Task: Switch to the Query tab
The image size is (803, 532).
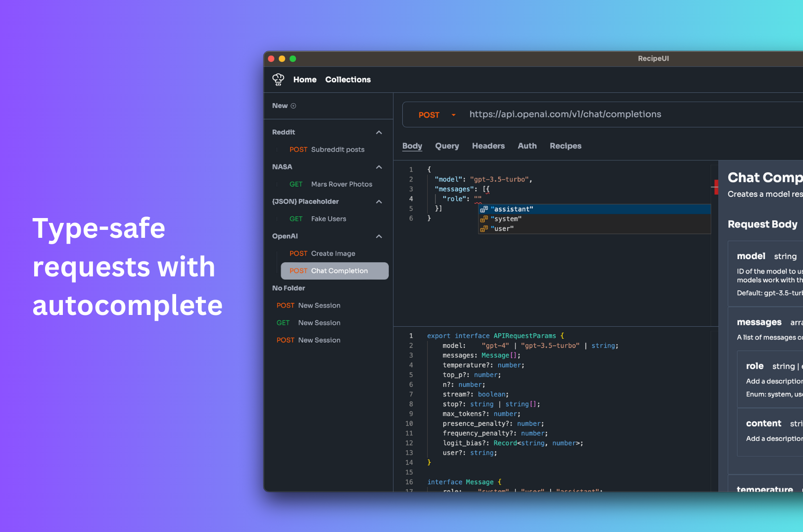Action: [447, 146]
